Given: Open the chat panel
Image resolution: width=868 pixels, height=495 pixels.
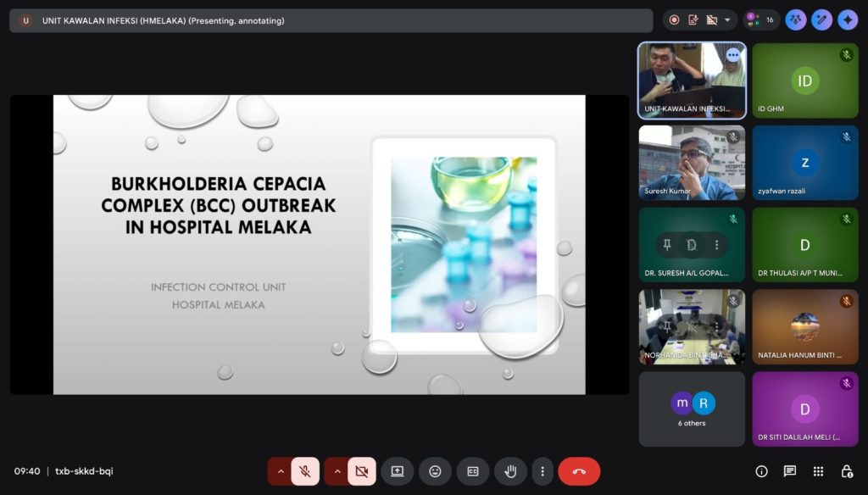Looking at the screenshot, I should [x=789, y=471].
